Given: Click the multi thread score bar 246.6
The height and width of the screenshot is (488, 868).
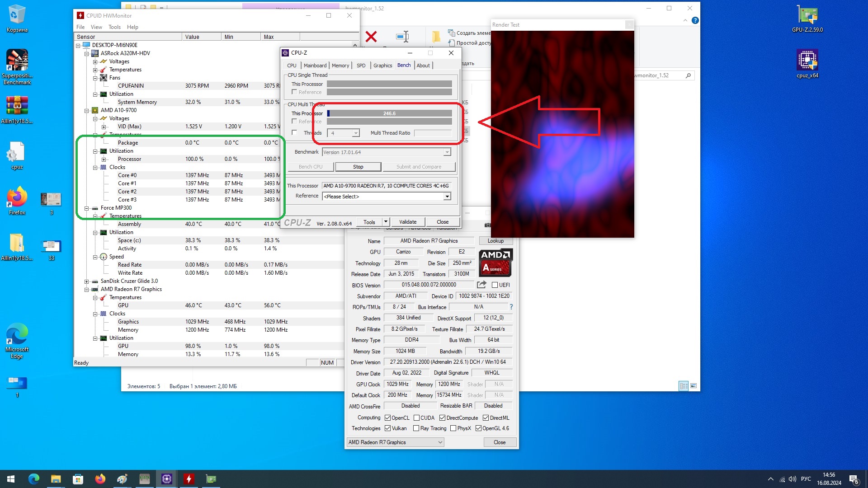Looking at the screenshot, I should pyautogui.click(x=389, y=113).
